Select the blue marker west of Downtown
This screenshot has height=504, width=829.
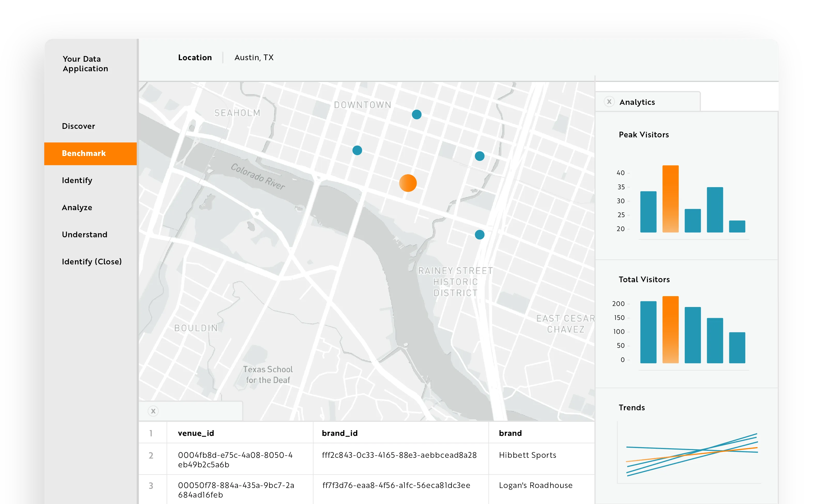[x=357, y=150]
